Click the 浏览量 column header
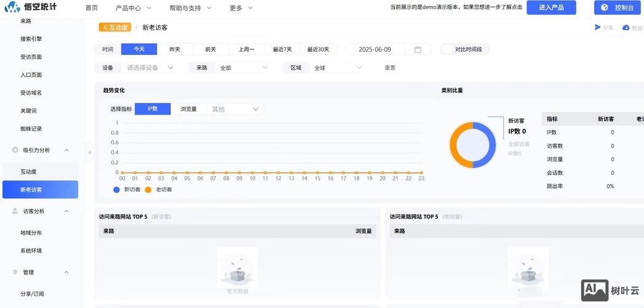This screenshot has height=308, width=644. coord(364,231)
